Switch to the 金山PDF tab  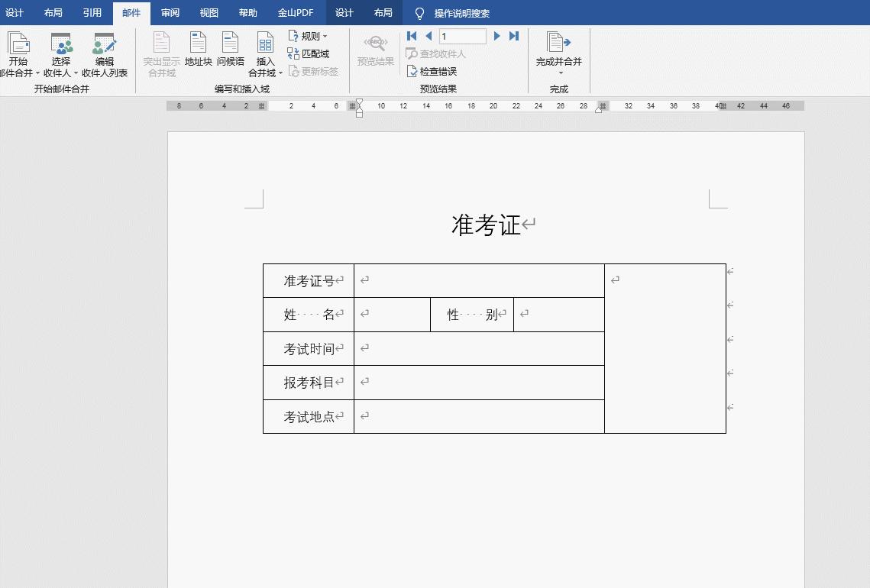[x=296, y=12]
